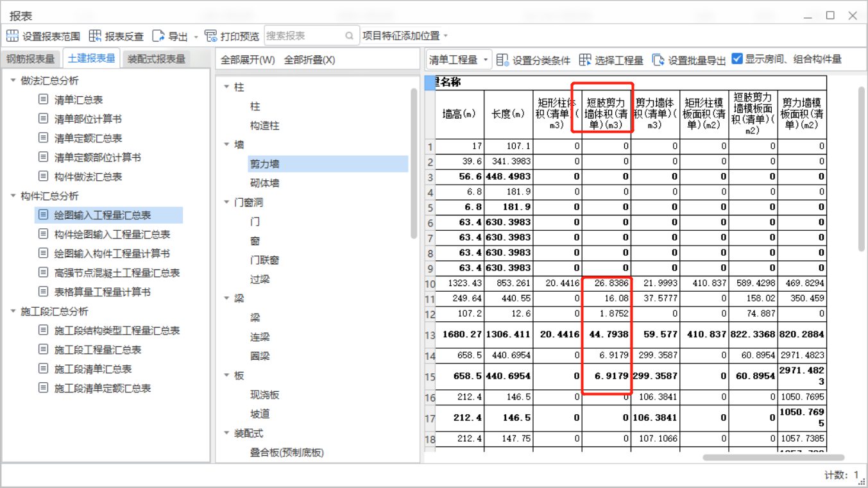Click cell value 26.8386
Image resolution: width=868 pixels, height=488 pixels.
pos(606,283)
